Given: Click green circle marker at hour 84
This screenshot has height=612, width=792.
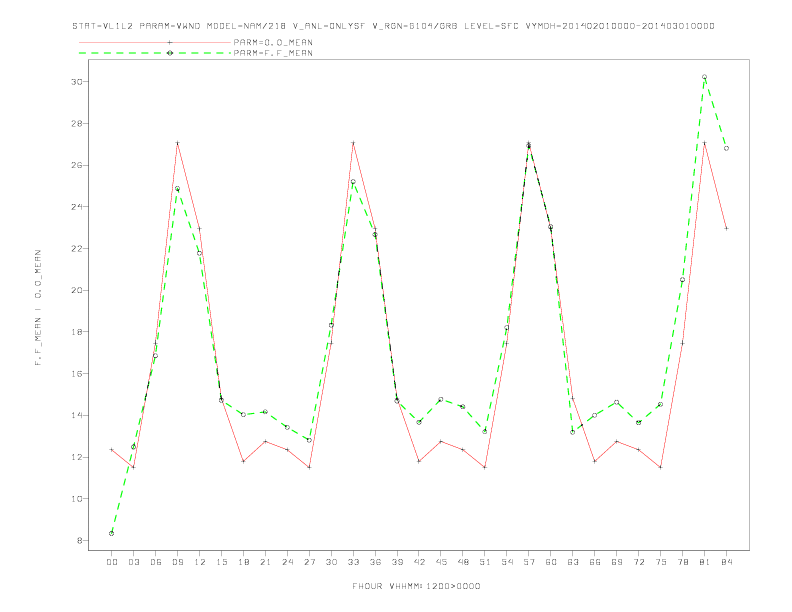Looking at the screenshot, I should pos(726,148).
